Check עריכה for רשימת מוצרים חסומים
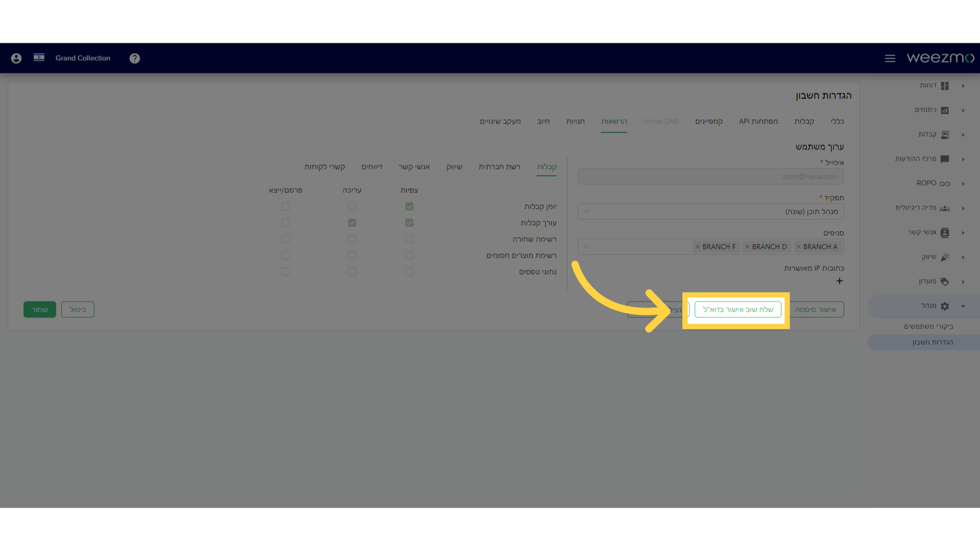Viewport: 980px width, 551px height. (x=352, y=256)
